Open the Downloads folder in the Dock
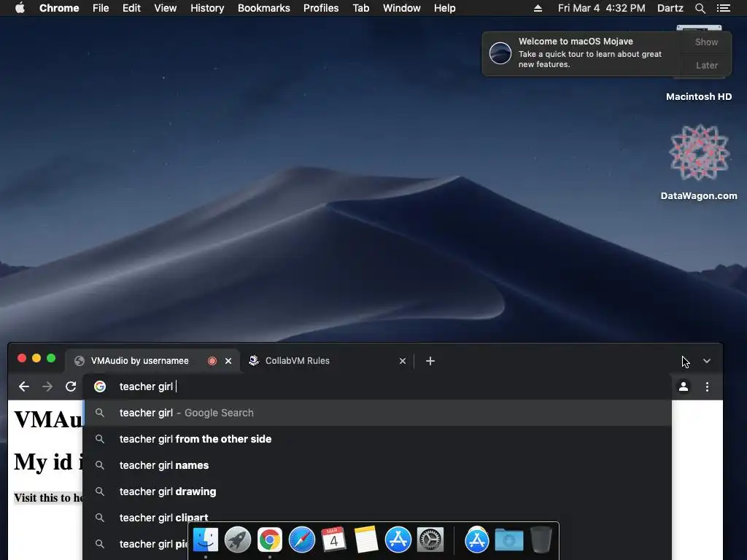This screenshot has height=560, width=747. (x=508, y=540)
